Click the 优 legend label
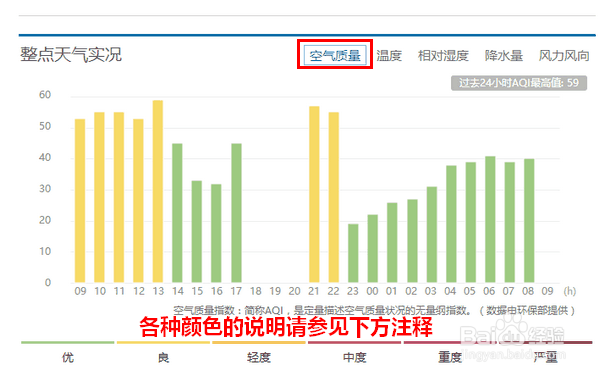 (68, 358)
